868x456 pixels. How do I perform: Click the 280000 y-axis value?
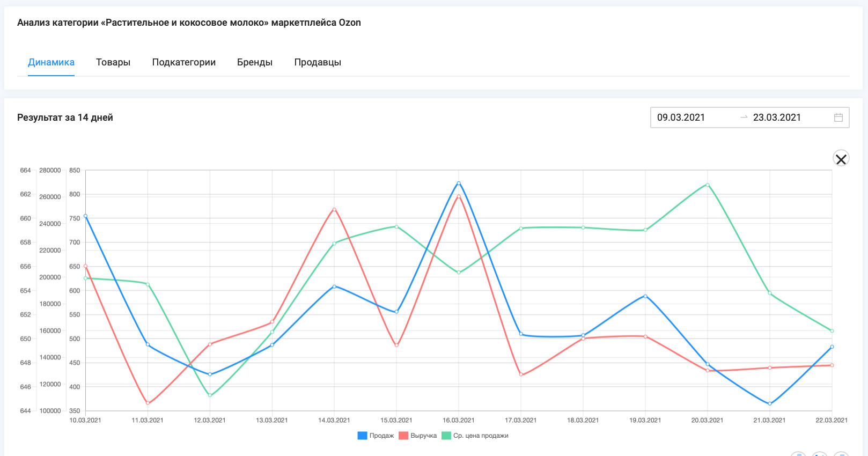click(x=50, y=170)
